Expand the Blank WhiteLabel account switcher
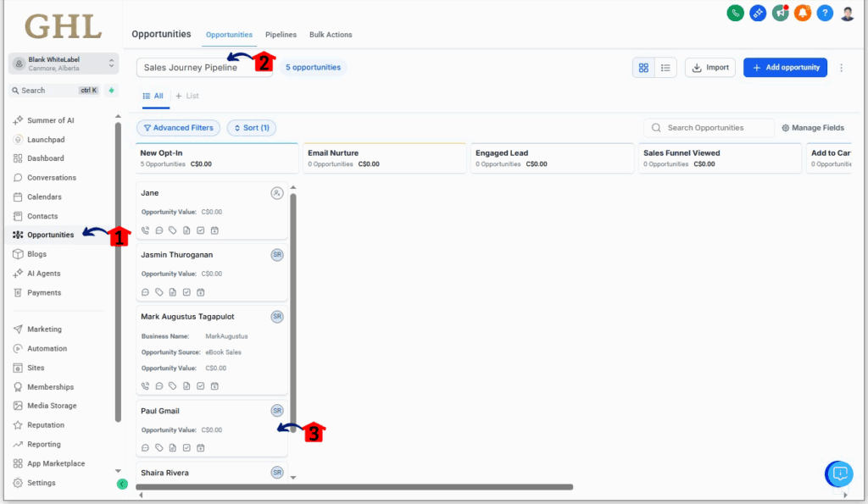868x504 pixels. point(63,64)
